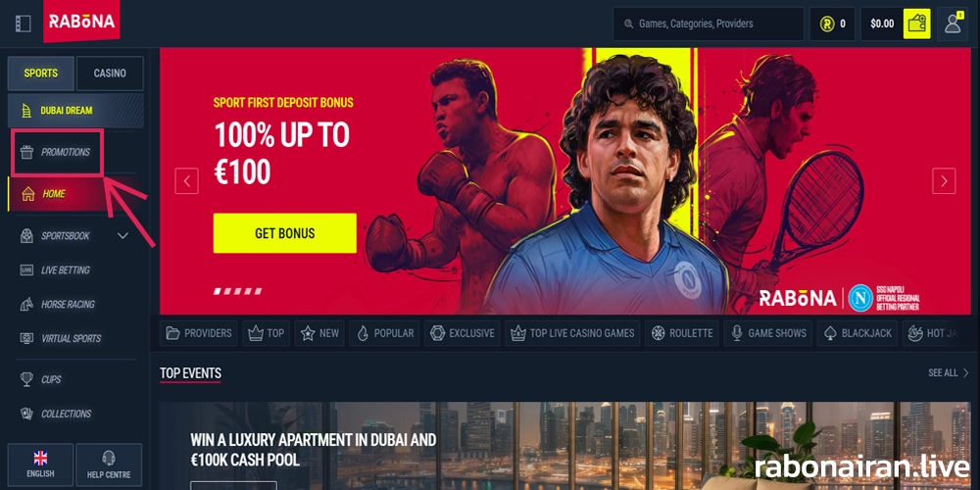
Task: Show next banner with right arrow
Action: coord(944,180)
